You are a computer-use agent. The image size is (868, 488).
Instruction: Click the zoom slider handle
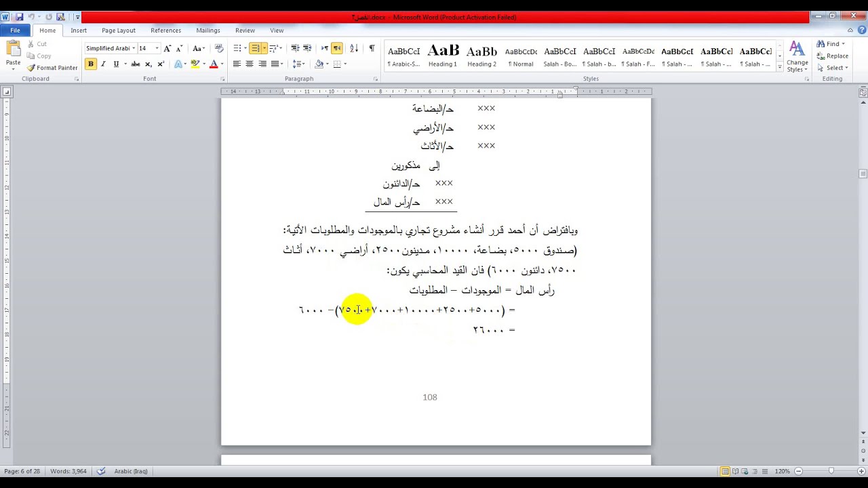coord(831,471)
